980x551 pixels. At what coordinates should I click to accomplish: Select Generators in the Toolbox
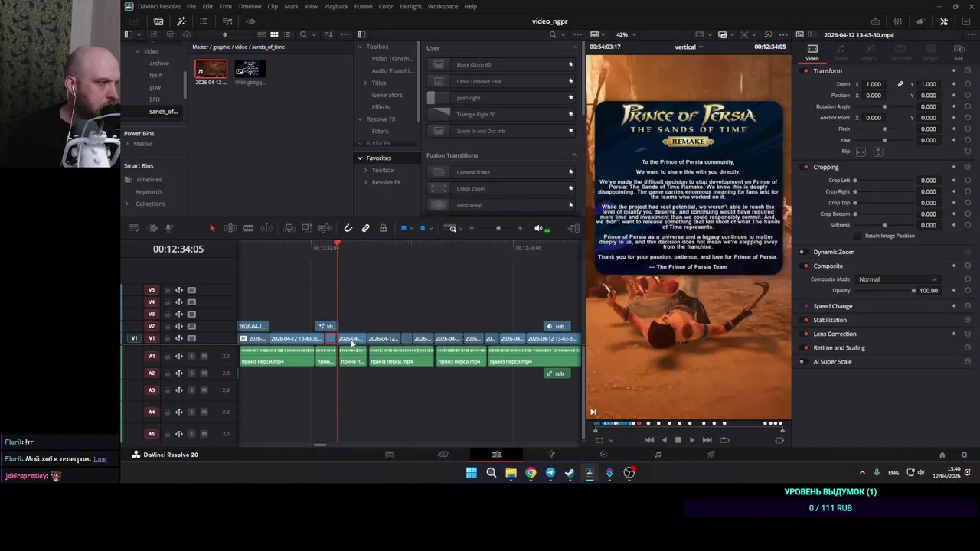(x=387, y=95)
